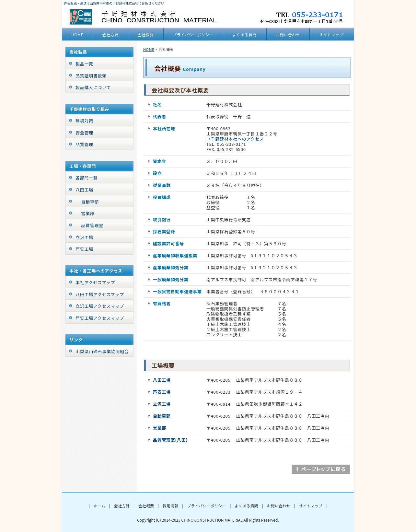Click the 社名 row label
416x532 pixels.
point(157,105)
